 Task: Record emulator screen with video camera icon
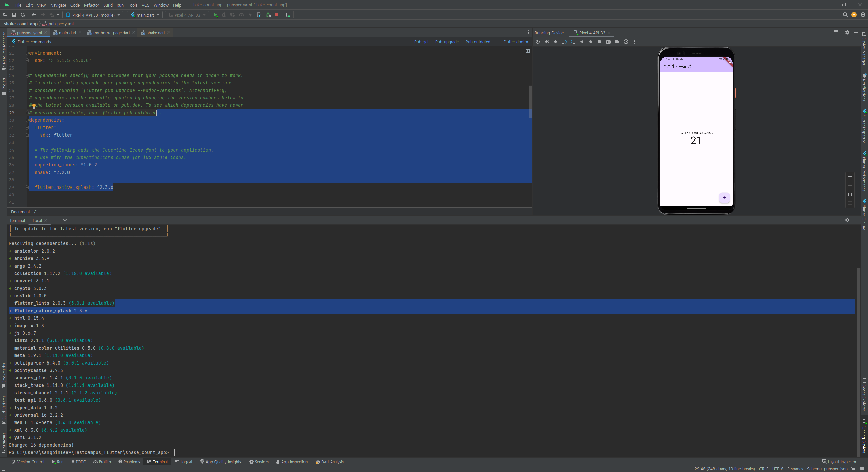click(617, 42)
